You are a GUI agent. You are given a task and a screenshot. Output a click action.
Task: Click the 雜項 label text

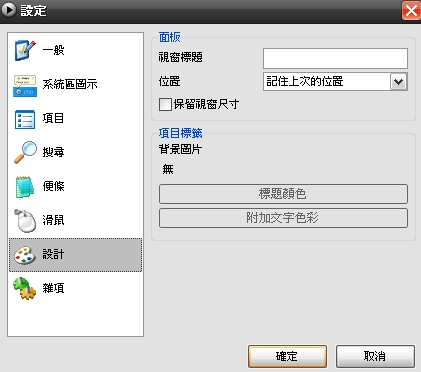(x=53, y=288)
